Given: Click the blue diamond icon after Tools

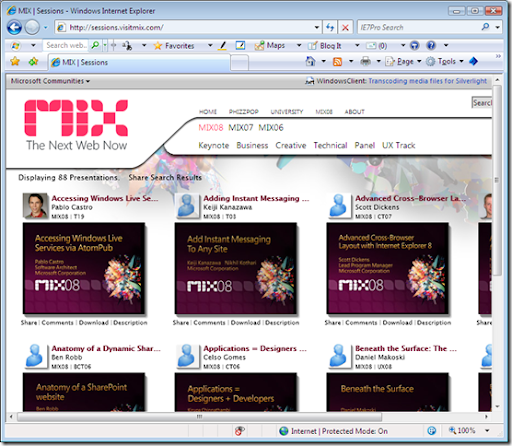Looking at the screenshot, I should 474,61.
